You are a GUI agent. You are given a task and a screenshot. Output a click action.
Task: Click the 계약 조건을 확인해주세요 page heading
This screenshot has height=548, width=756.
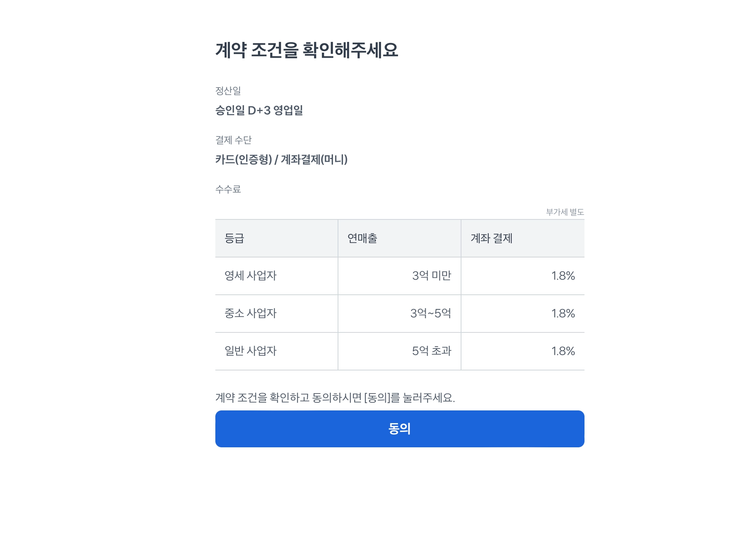coord(306,50)
